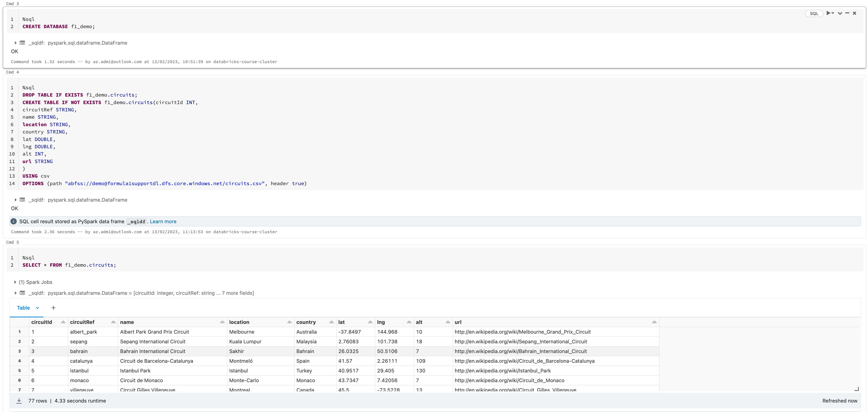This screenshot has height=412, width=868.
Task: Click the Istanbul_Park Wikipedia URL cell
Action: [556, 371]
